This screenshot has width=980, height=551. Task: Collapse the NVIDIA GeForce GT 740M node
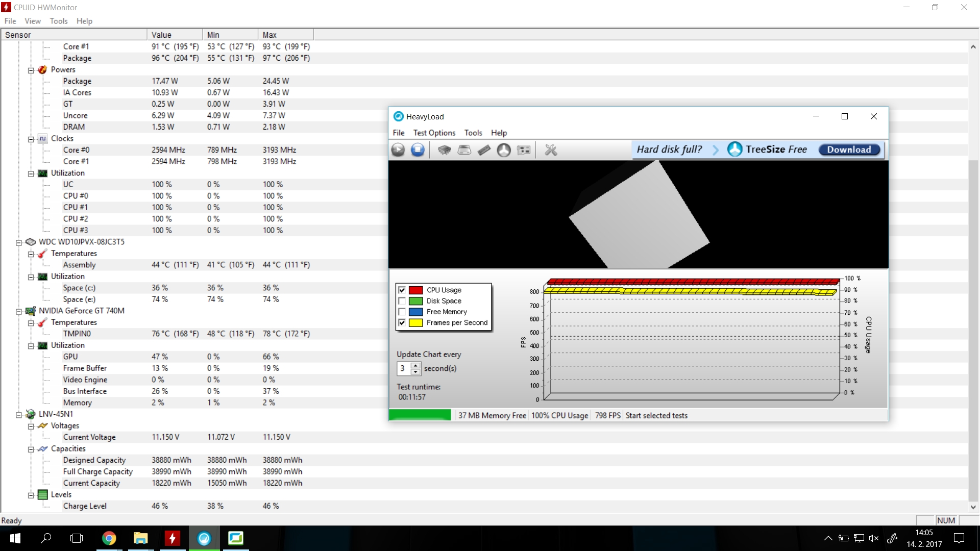coord(19,311)
